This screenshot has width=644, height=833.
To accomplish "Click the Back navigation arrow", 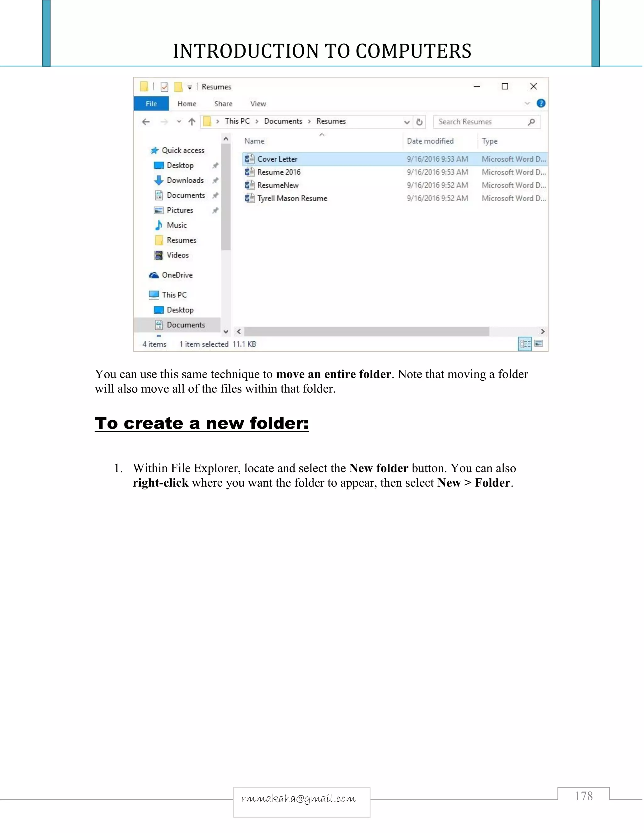I will [146, 122].
